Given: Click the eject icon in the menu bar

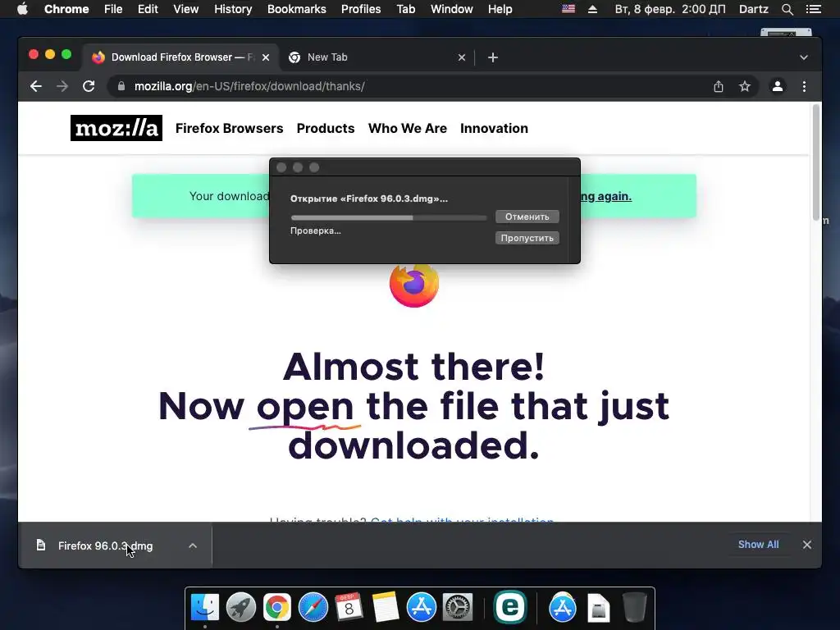Looking at the screenshot, I should click(x=592, y=9).
